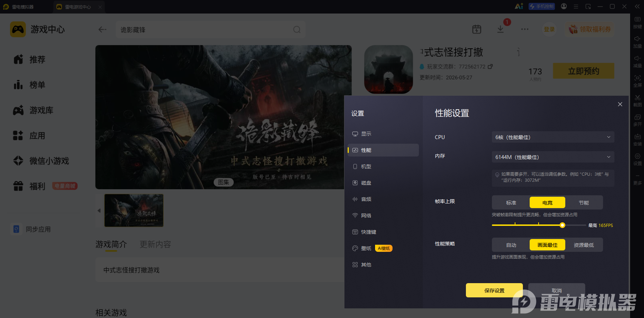
Task: Click the 保存设置 button
Action: [494, 290]
